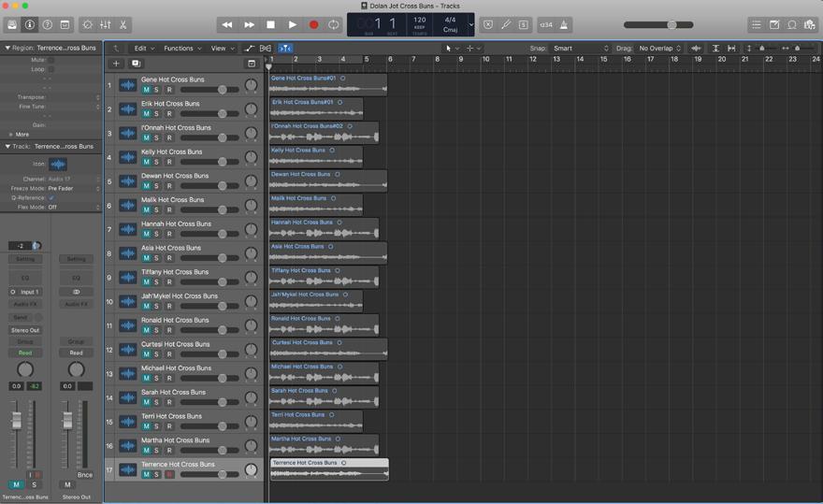Viewport: 823px width, 504px height.
Task: Click Duplicate Track button
Action: 136,64
